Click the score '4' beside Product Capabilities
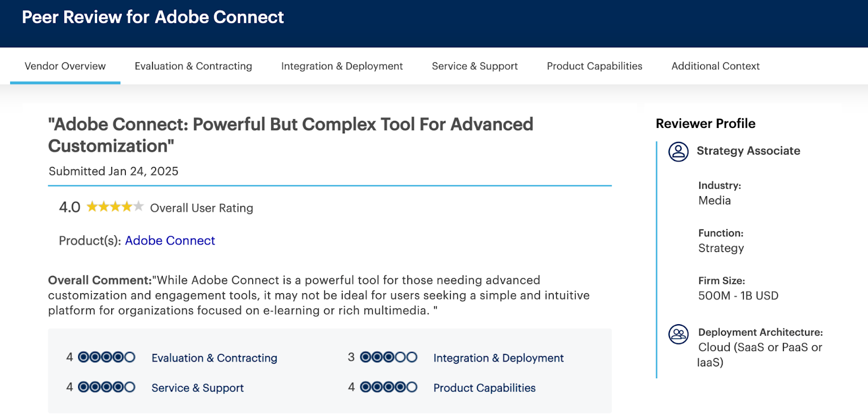 [351, 387]
